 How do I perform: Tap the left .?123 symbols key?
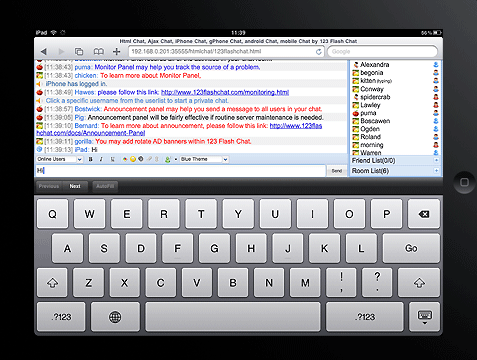(x=61, y=317)
